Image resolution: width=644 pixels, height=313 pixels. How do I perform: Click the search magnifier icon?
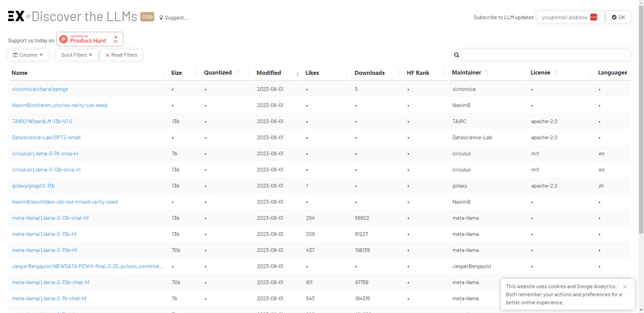pyautogui.click(x=457, y=55)
